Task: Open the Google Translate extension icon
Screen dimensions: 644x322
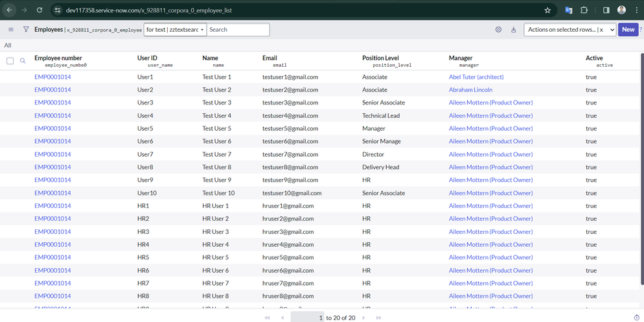Action: tap(568, 10)
